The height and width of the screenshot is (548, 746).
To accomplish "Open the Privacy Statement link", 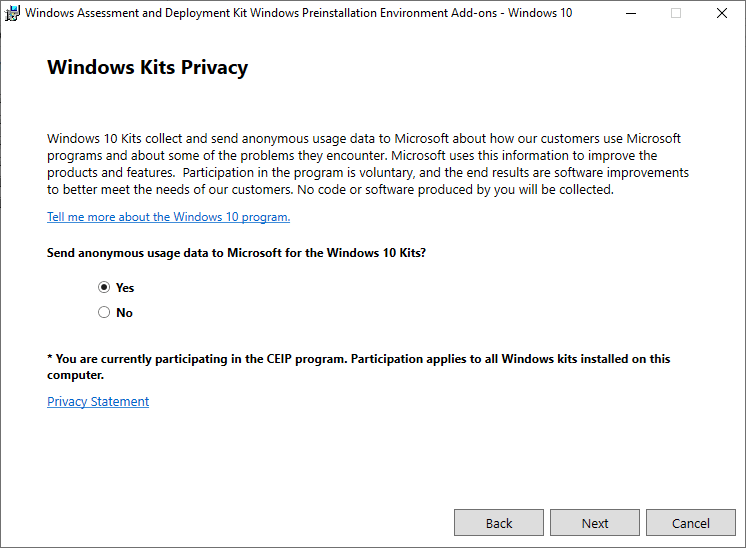I will tap(98, 402).
